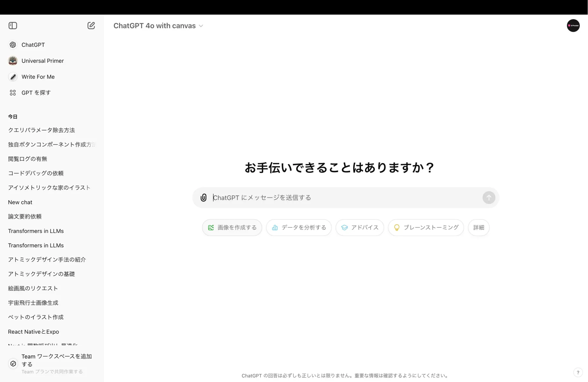Open the help question-mark icon
This screenshot has height=382, width=588.
coord(578,372)
